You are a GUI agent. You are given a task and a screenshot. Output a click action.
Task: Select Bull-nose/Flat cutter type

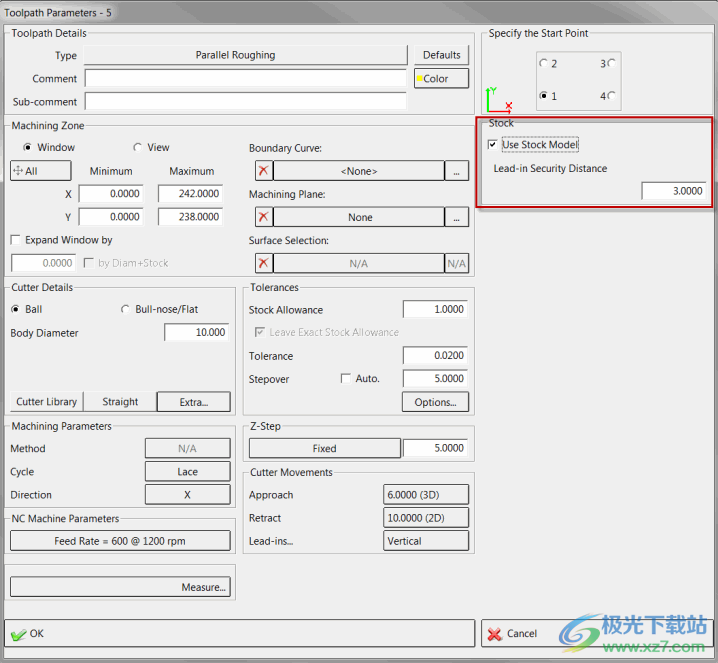[x=125, y=310]
